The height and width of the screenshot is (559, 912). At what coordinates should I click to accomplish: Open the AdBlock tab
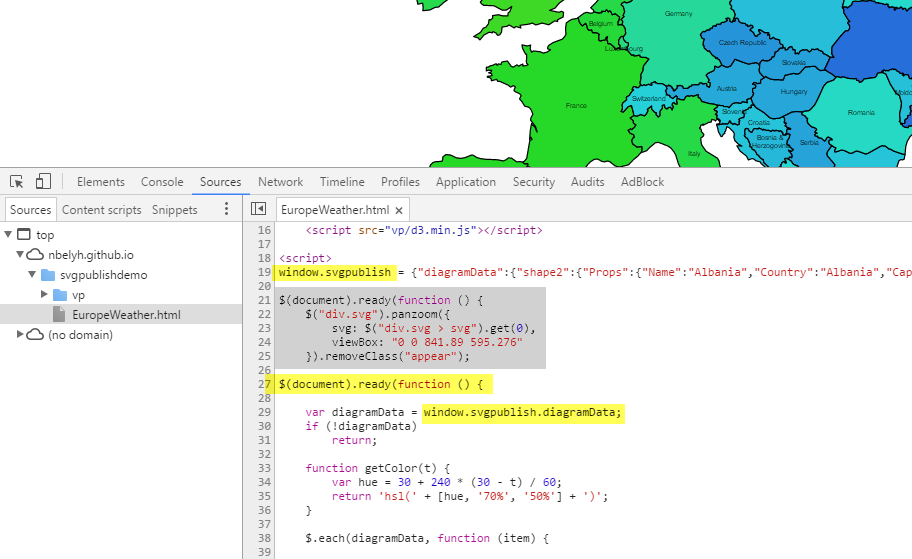coord(642,182)
